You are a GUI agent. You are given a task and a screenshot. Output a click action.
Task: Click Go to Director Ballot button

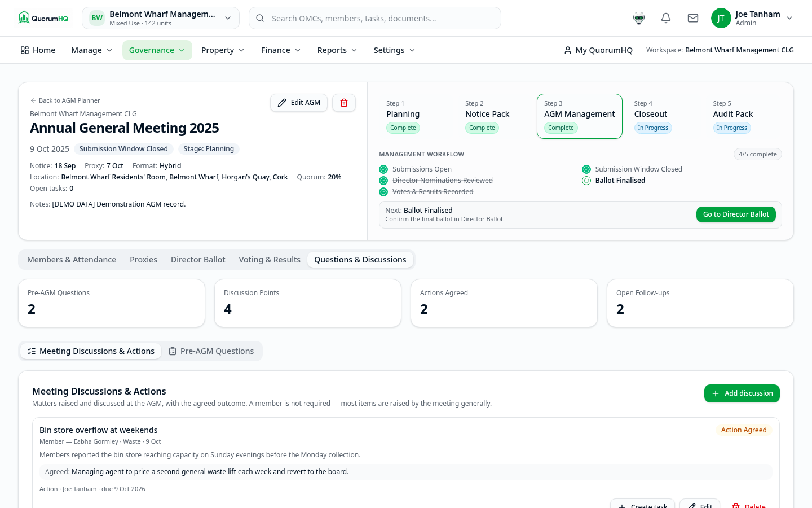click(736, 214)
